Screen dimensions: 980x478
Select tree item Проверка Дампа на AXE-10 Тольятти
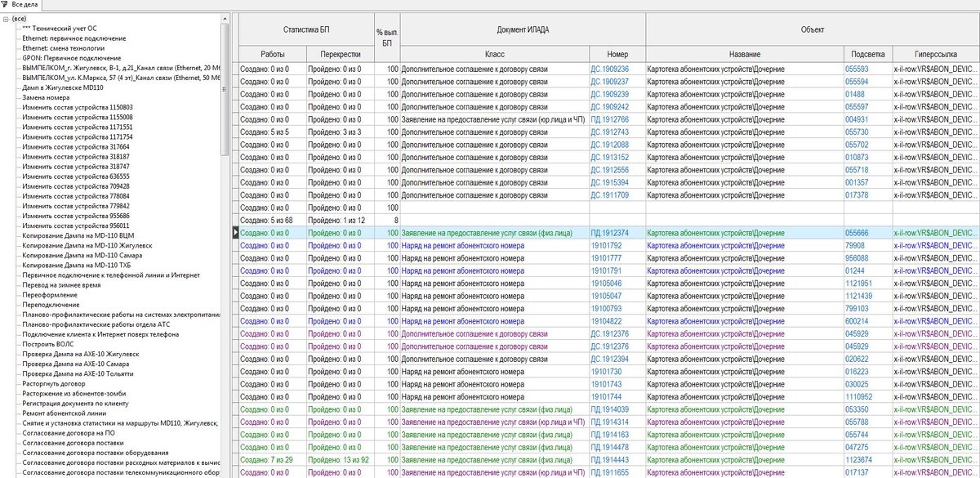pos(78,373)
